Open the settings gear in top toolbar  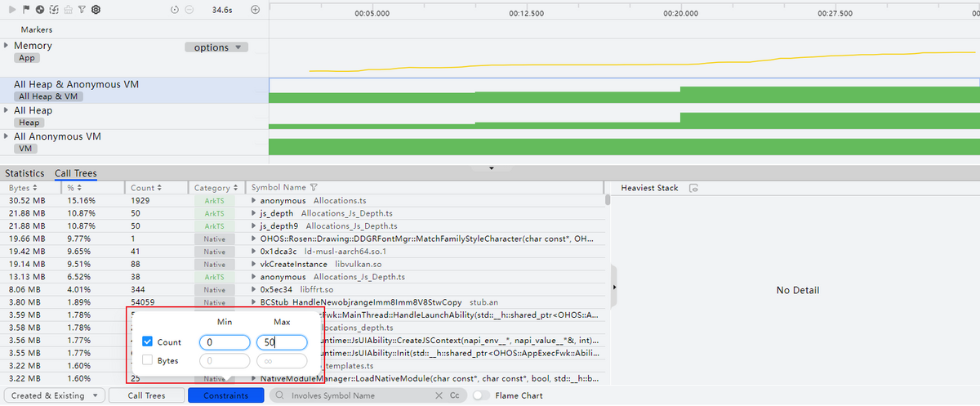(96, 10)
